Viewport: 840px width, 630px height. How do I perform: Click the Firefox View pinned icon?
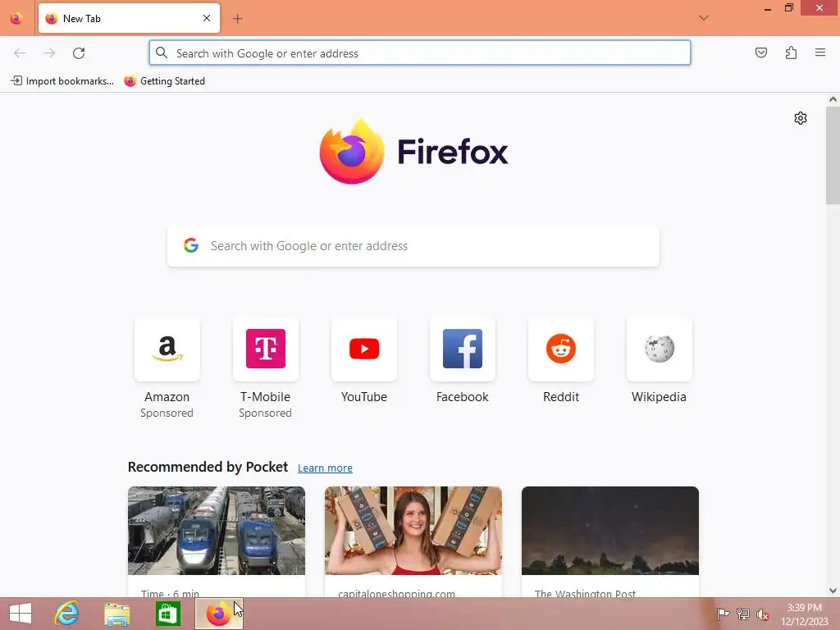coord(16,19)
